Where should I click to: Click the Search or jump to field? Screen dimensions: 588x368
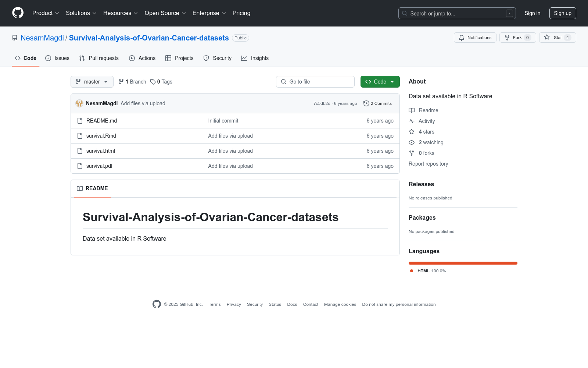(457, 13)
